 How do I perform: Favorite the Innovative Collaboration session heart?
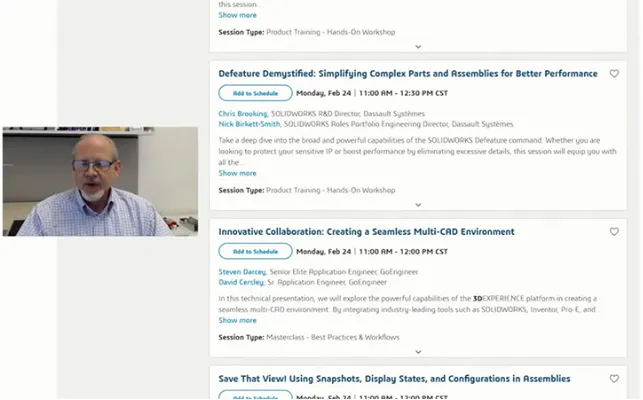(614, 232)
